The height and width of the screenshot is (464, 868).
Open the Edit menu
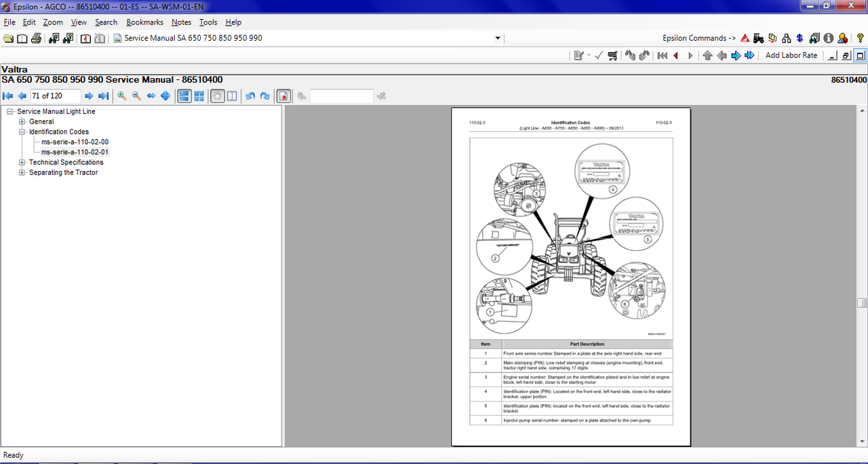pyautogui.click(x=29, y=22)
